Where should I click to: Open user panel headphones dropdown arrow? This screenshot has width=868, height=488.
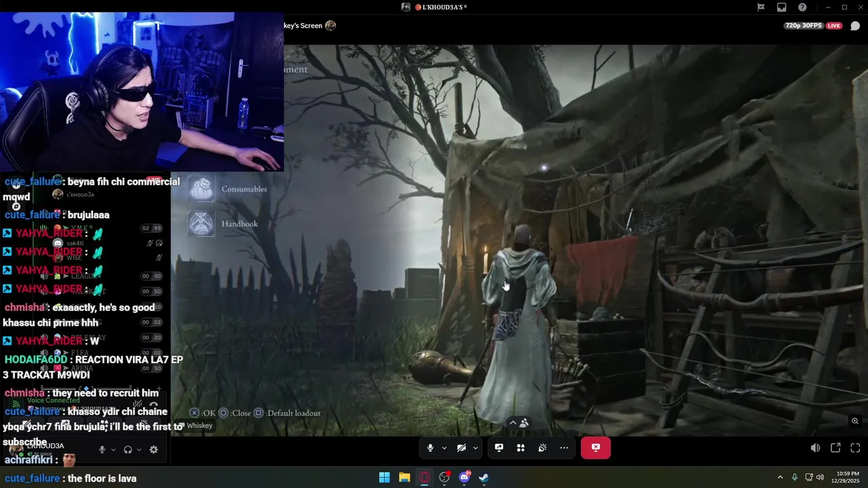coord(139,449)
